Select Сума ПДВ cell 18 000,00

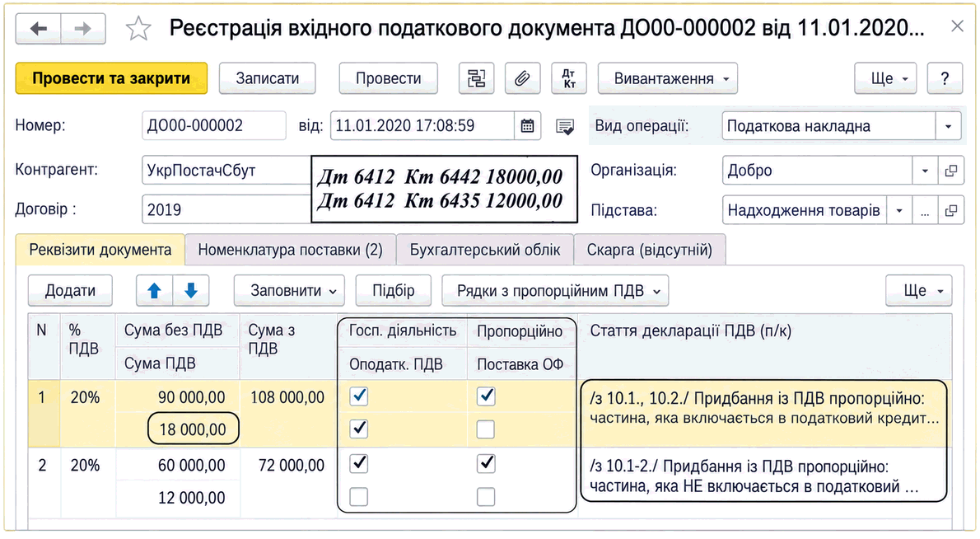pyautogui.click(x=178, y=429)
